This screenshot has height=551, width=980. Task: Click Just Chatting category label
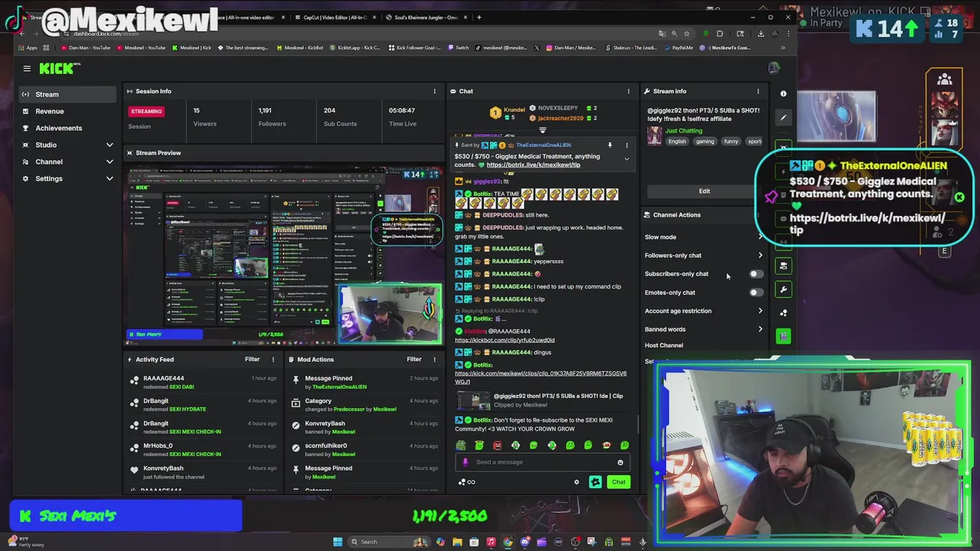point(684,131)
